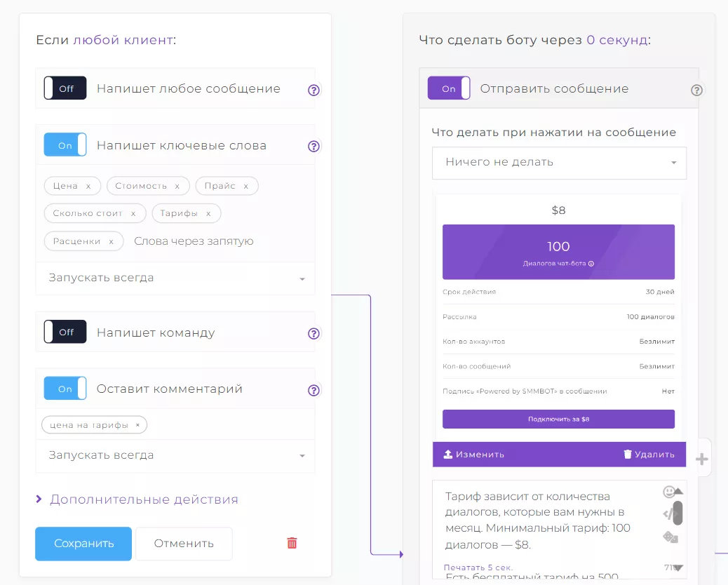Open 'Запускать всегда' dropdown under keywords

click(x=175, y=278)
